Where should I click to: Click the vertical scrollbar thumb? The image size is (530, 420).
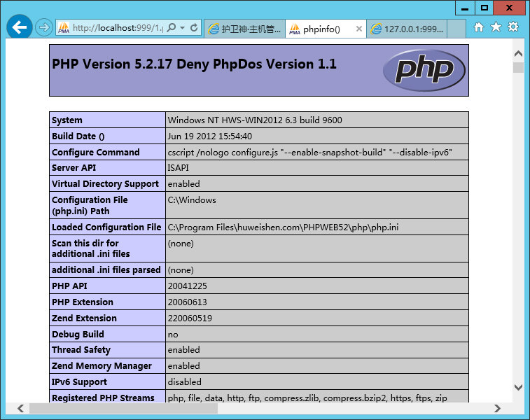[518, 67]
